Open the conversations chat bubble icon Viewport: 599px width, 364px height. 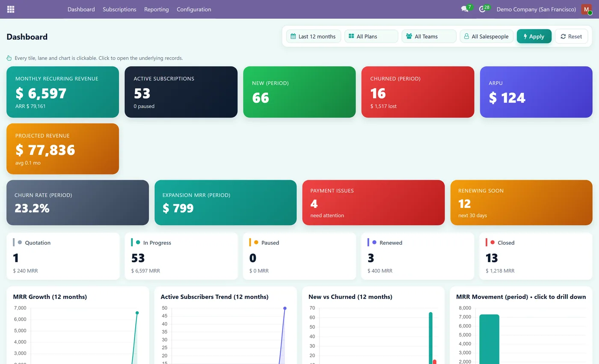pos(465,9)
